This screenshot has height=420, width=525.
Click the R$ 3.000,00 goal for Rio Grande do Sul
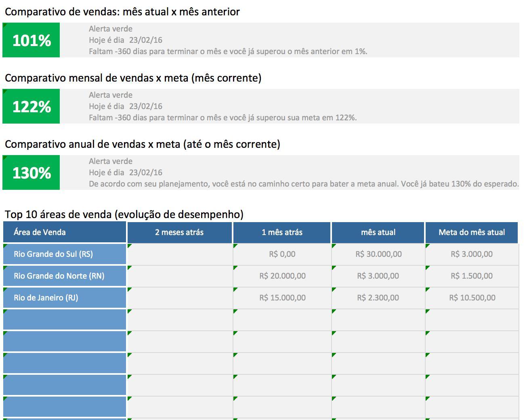click(472, 254)
